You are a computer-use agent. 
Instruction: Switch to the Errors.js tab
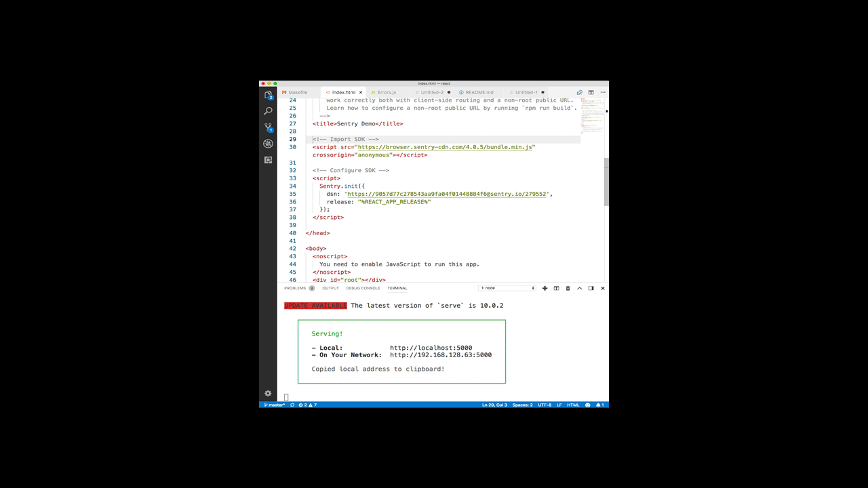(x=387, y=92)
